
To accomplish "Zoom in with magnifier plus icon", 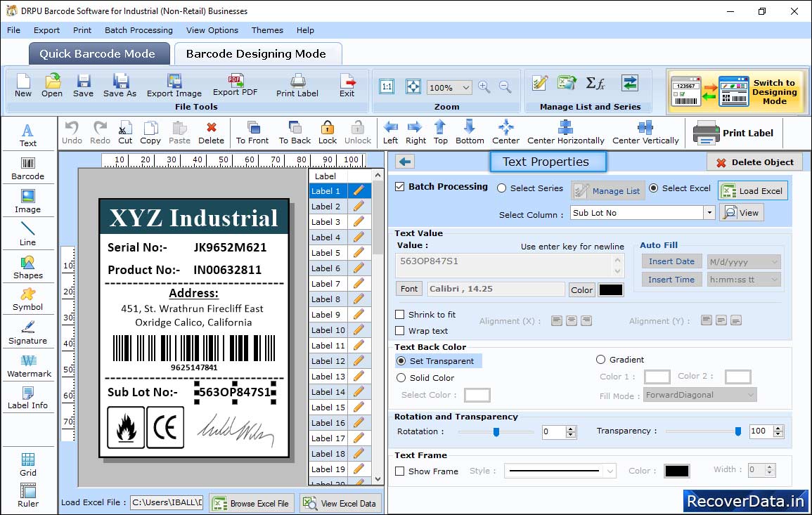I will tap(484, 87).
